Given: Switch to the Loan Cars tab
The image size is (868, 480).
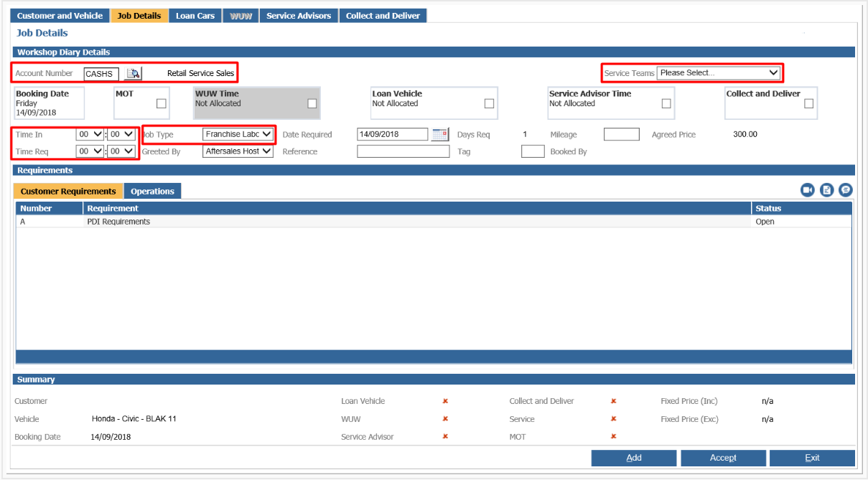Looking at the screenshot, I should tap(195, 14).
